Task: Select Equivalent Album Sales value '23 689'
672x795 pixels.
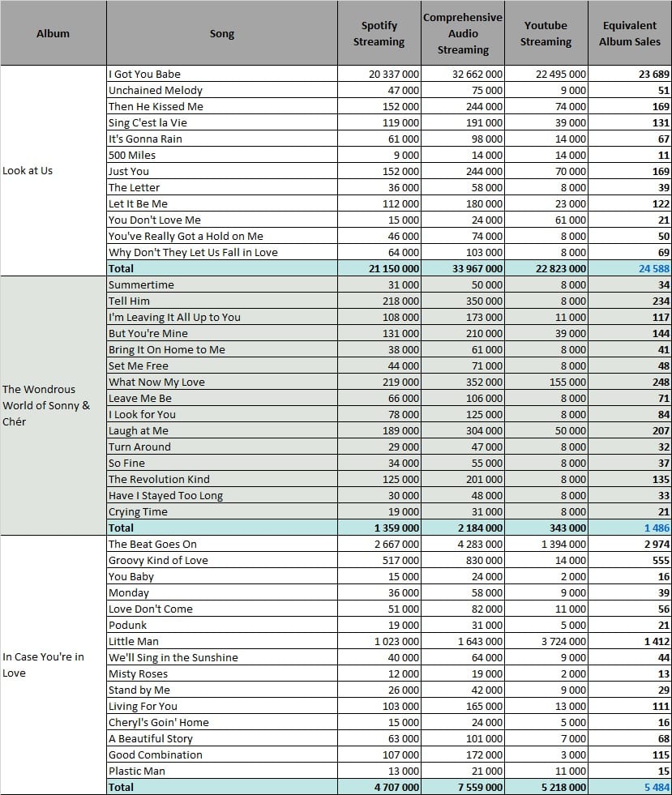Action: click(x=654, y=74)
